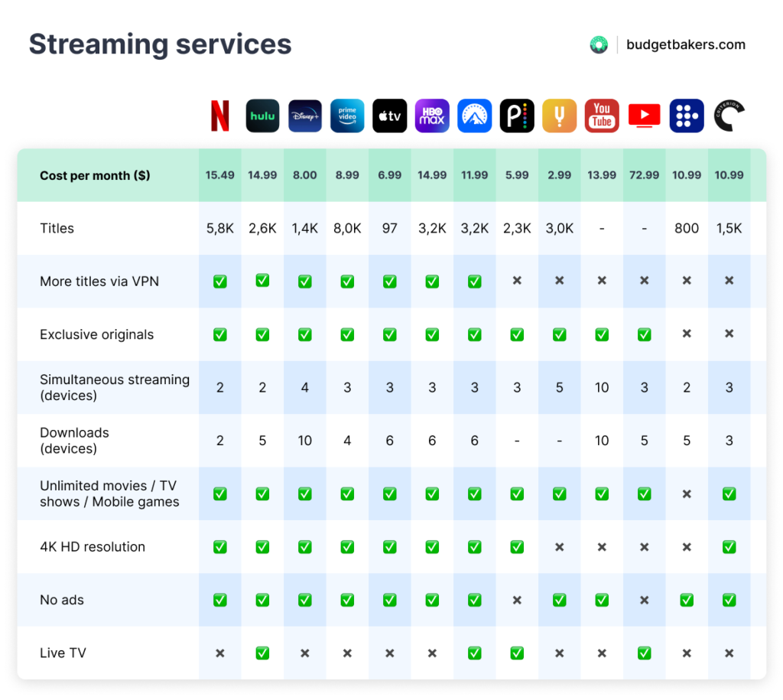Click the Apple TV logo icon
The height and width of the screenshot is (700, 783).
tap(390, 116)
